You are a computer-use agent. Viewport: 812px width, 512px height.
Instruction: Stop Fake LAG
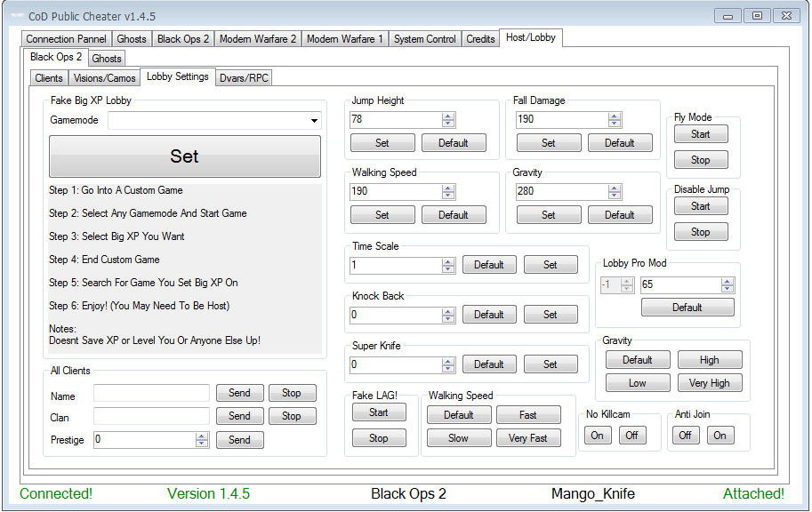click(379, 438)
